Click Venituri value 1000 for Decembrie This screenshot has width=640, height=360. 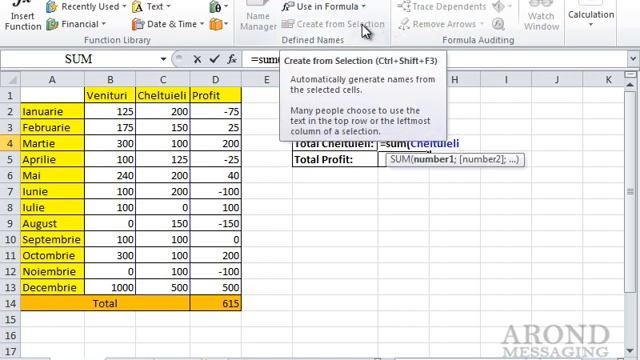point(110,287)
